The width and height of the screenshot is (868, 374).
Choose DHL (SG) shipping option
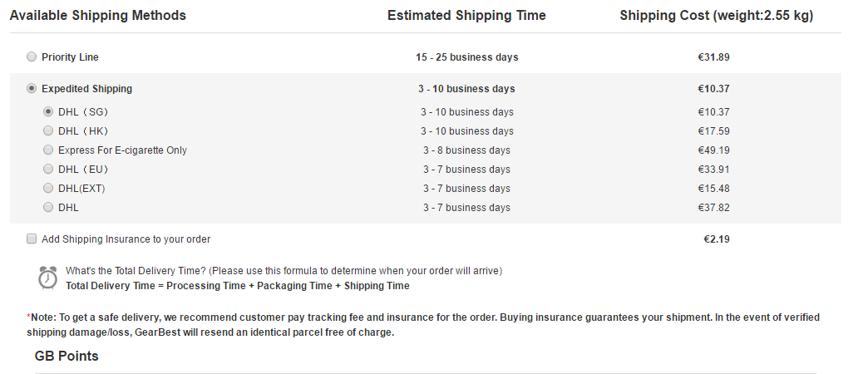[x=48, y=111]
